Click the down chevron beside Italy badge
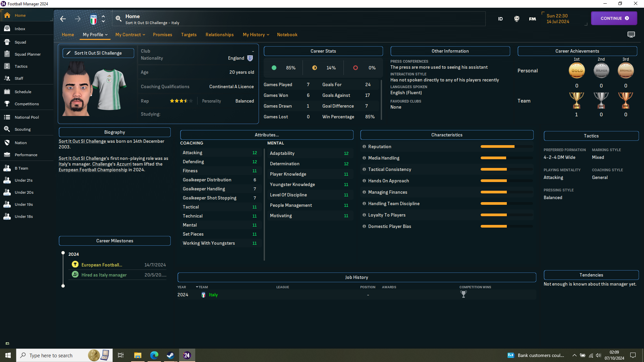The image size is (644, 362). click(103, 21)
